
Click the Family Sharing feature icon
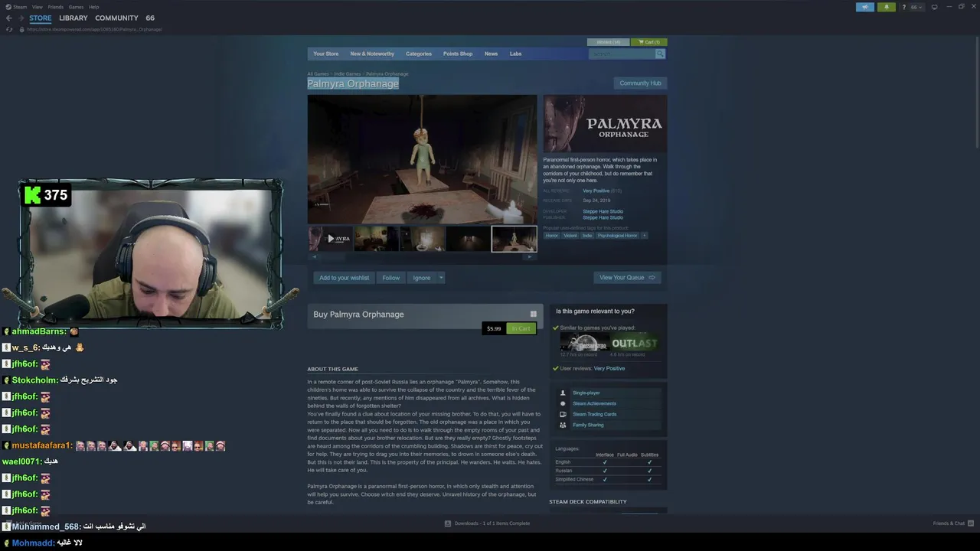click(563, 425)
